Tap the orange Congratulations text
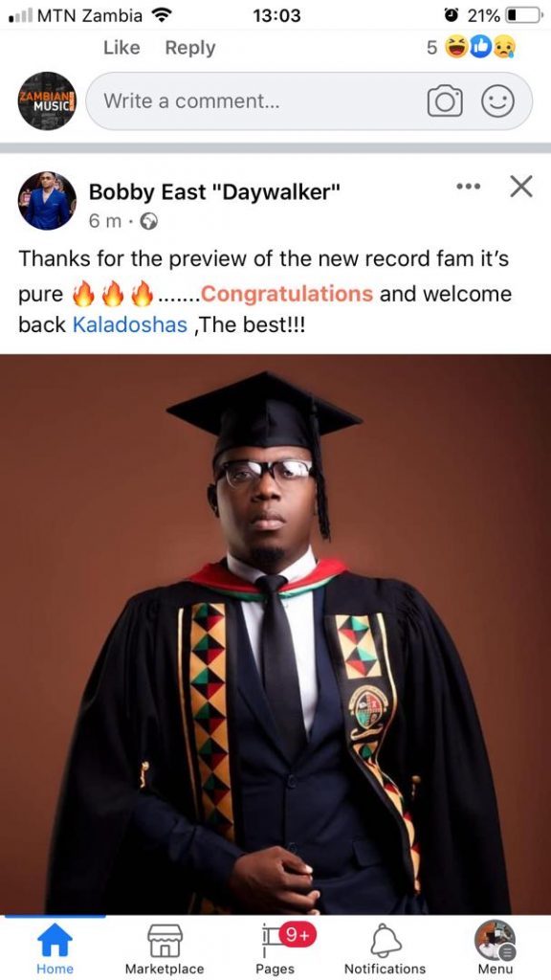 (287, 293)
